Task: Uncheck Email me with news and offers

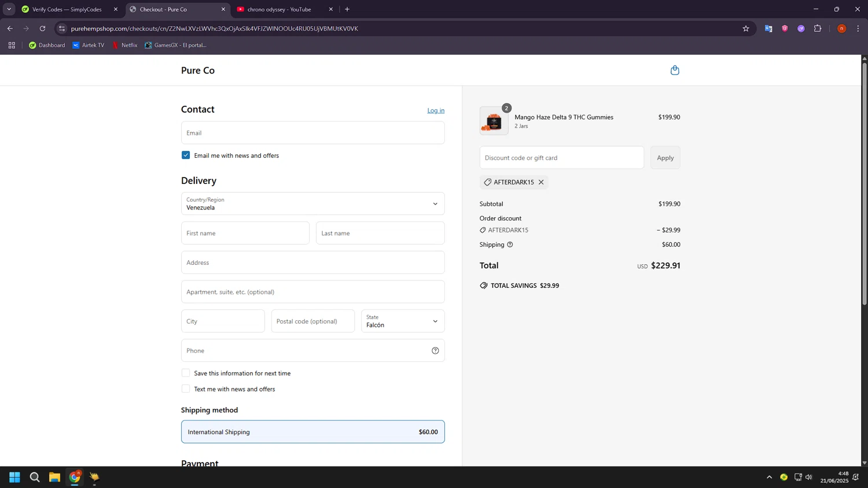Action: point(186,155)
